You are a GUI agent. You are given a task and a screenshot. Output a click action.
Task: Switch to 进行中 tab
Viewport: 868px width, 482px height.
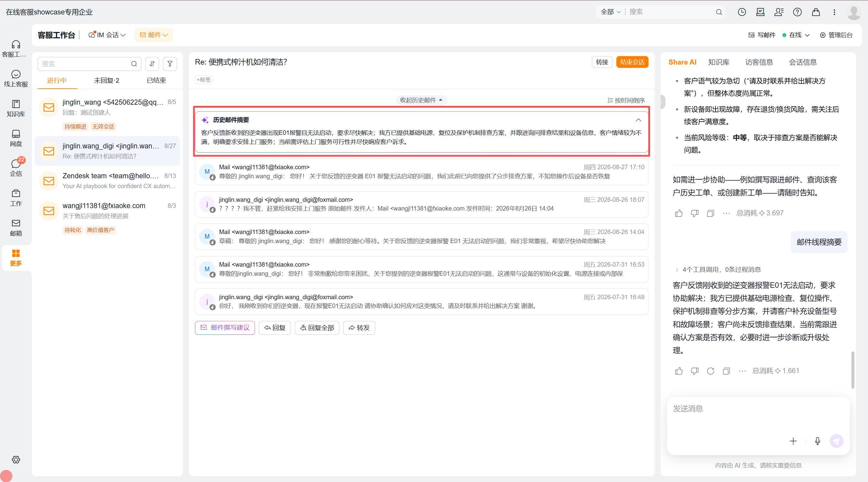tap(57, 81)
